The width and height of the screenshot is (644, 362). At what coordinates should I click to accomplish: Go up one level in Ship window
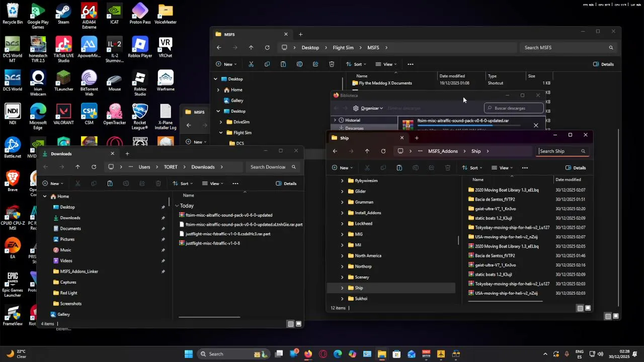(x=367, y=151)
